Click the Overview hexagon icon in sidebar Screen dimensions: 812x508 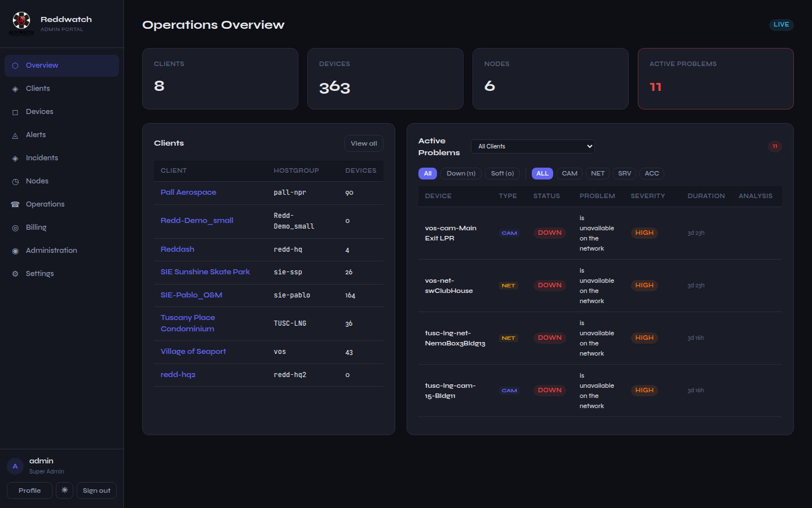15,65
